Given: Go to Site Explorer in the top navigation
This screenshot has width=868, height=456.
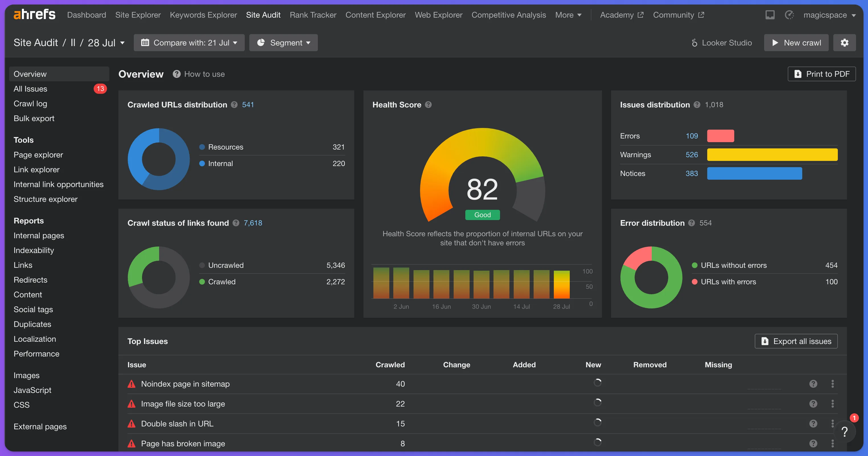Looking at the screenshot, I should pos(138,15).
